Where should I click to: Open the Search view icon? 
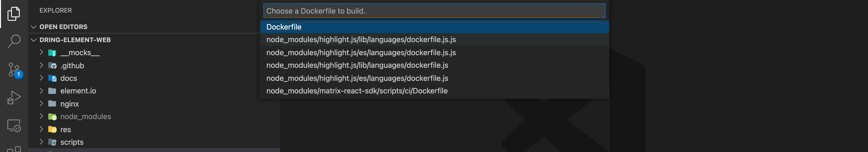[x=14, y=41]
